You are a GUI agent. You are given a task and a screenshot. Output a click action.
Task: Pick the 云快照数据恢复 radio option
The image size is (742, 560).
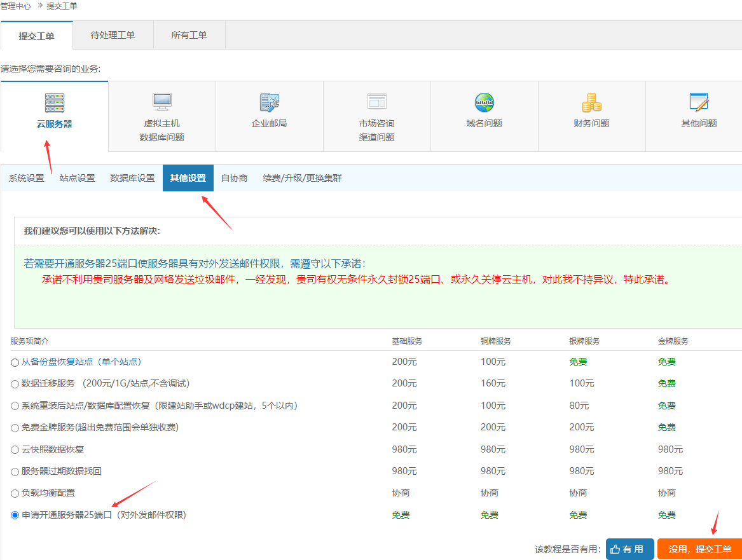(x=15, y=450)
